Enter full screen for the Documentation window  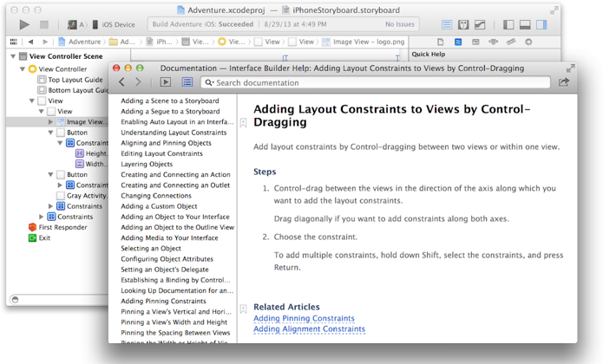[x=570, y=68]
